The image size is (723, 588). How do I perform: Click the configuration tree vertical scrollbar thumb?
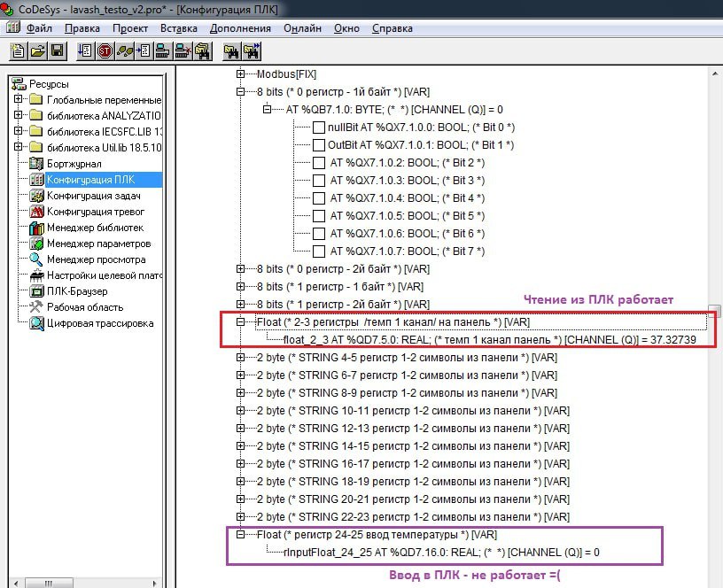pos(715,310)
